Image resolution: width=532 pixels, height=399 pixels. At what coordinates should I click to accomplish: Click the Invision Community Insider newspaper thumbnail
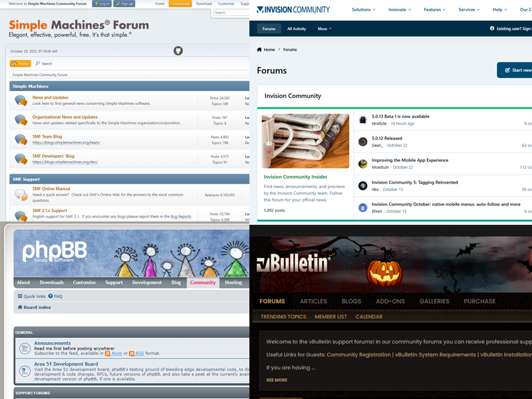pos(305,141)
